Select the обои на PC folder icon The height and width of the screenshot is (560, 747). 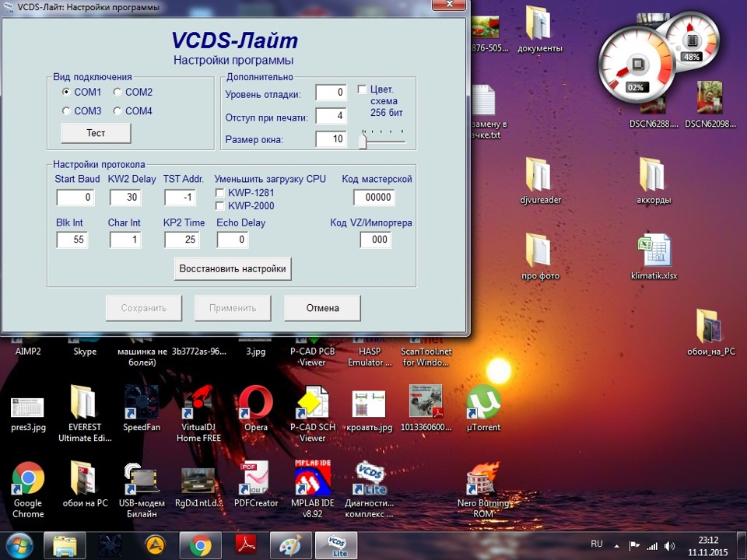pyautogui.click(x=85, y=485)
